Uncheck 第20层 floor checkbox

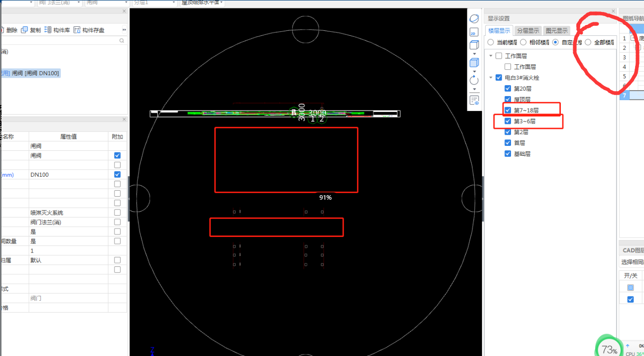[508, 89]
